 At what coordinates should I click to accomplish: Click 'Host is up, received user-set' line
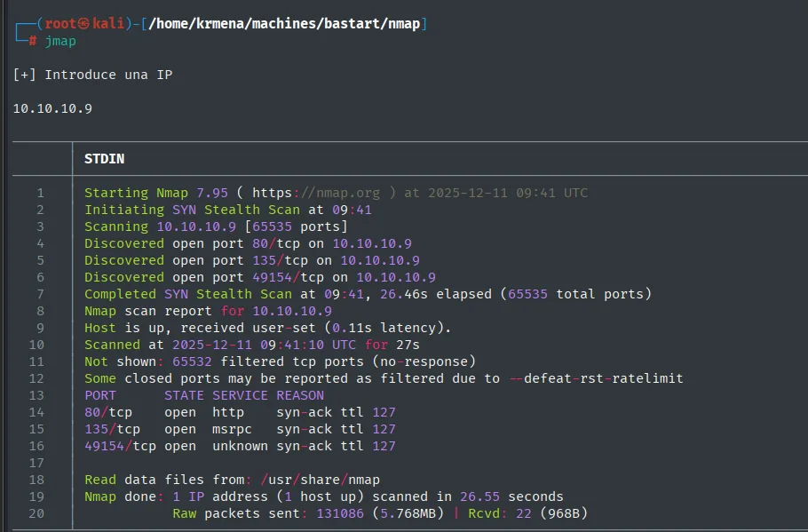(268, 328)
